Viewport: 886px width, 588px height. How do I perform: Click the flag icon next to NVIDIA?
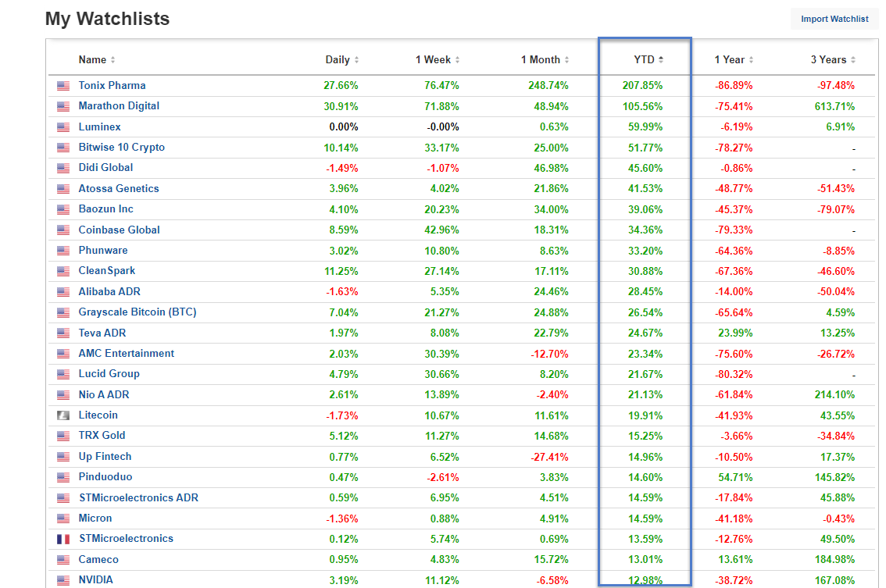point(63,580)
